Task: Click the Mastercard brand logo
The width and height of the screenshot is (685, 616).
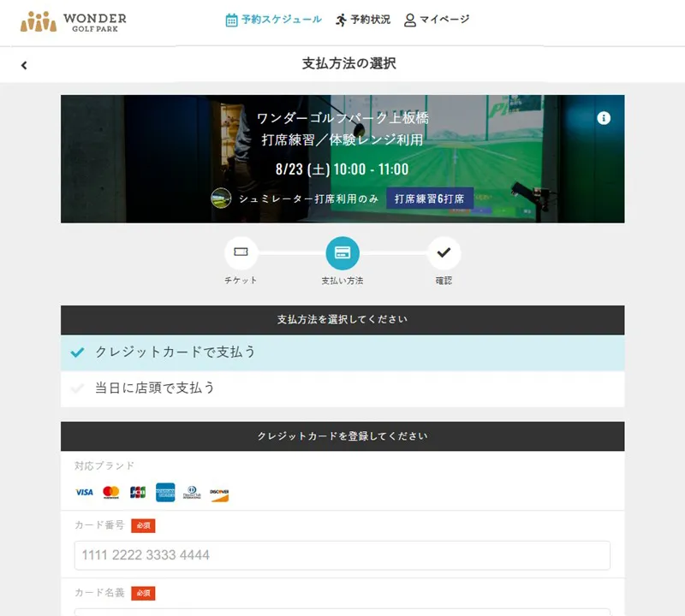Action: [x=110, y=493]
